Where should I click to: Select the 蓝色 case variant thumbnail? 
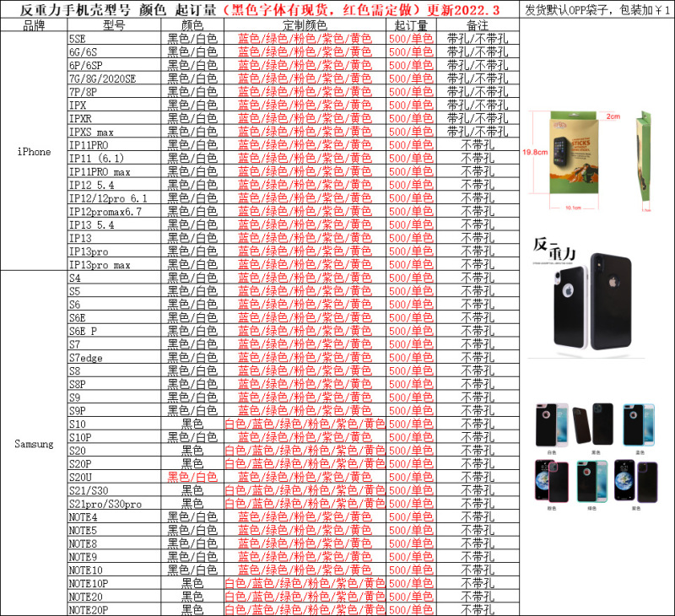pos(639,425)
